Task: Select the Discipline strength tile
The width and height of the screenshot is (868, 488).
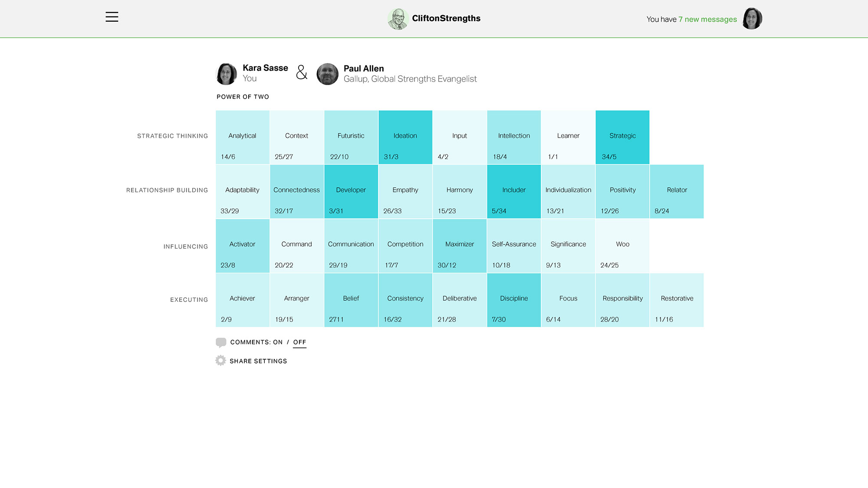Action: point(514,300)
